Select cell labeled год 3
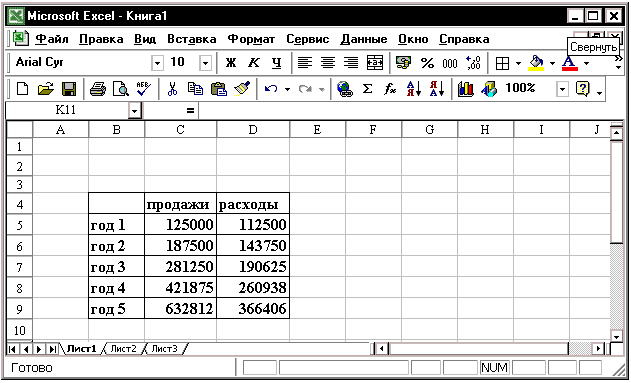Viewport: 631px width, 383px height. [x=116, y=267]
